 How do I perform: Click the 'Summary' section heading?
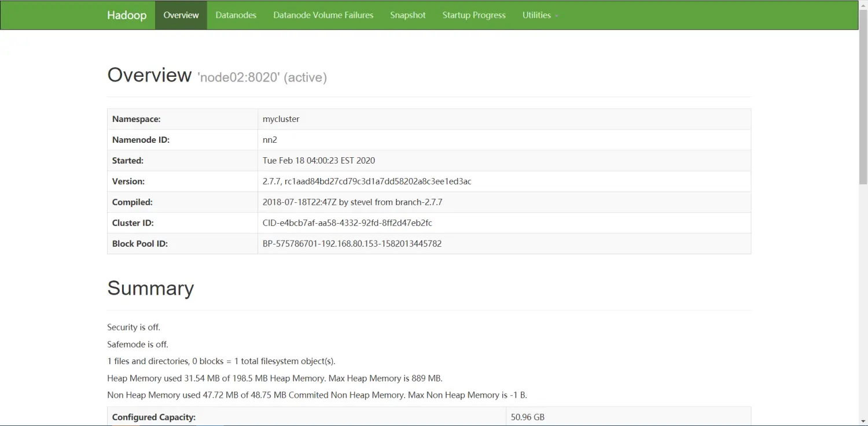click(150, 288)
